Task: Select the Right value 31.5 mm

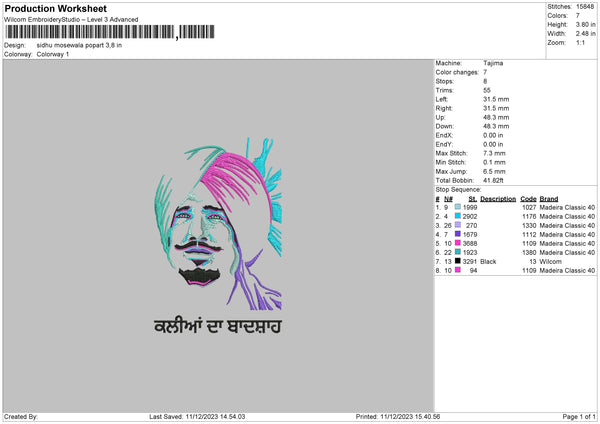Action: click(496, 108)
